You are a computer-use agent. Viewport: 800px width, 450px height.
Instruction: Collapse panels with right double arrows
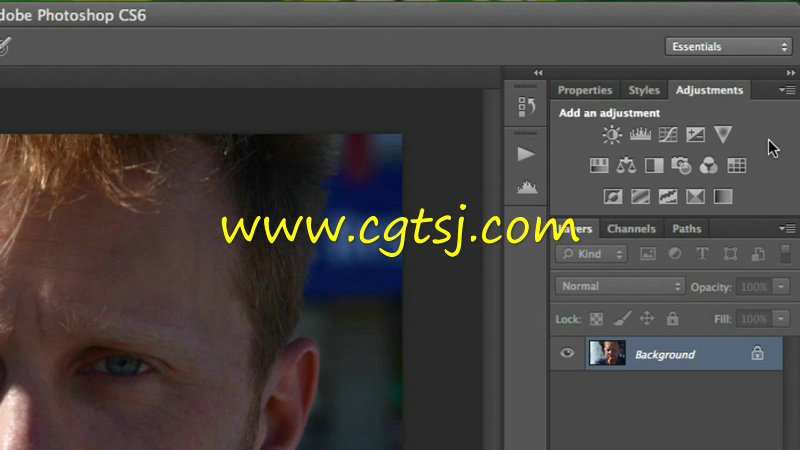[x=791, y=73]
